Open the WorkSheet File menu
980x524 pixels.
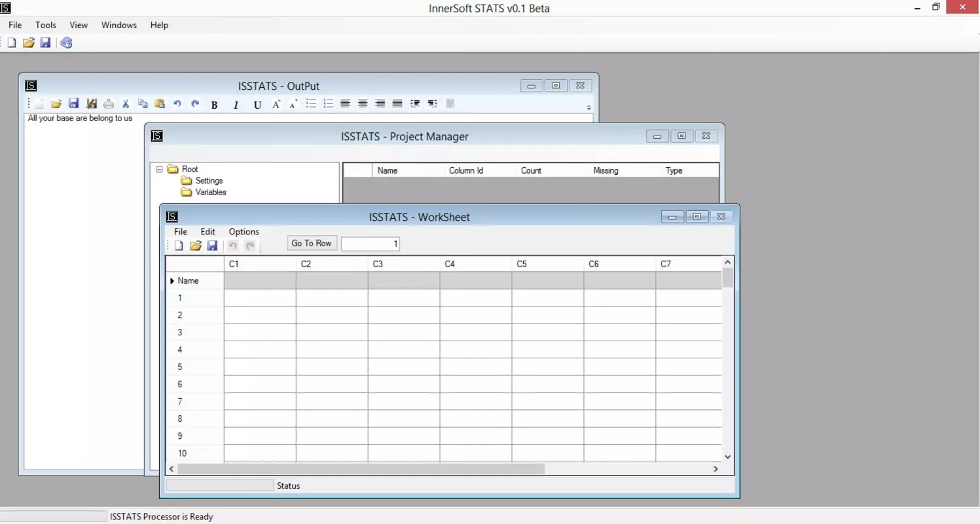181,232
